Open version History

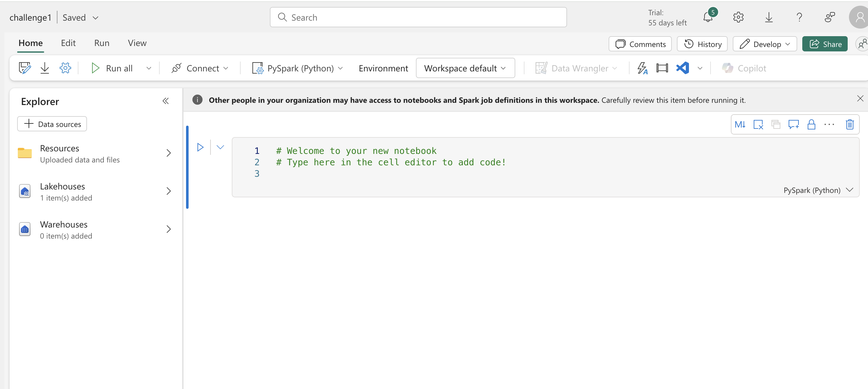[702, 44]
